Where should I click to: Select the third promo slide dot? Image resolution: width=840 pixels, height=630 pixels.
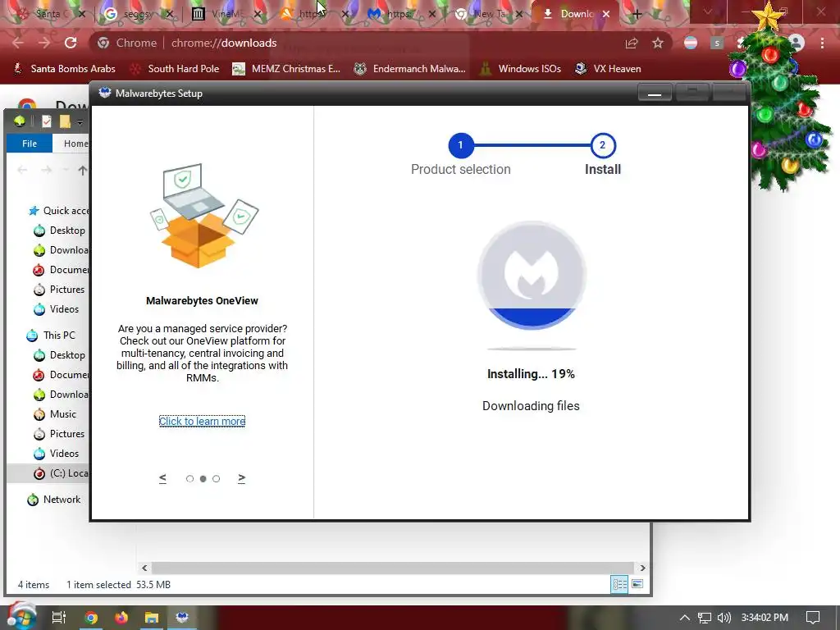click(x=216, y=478)
